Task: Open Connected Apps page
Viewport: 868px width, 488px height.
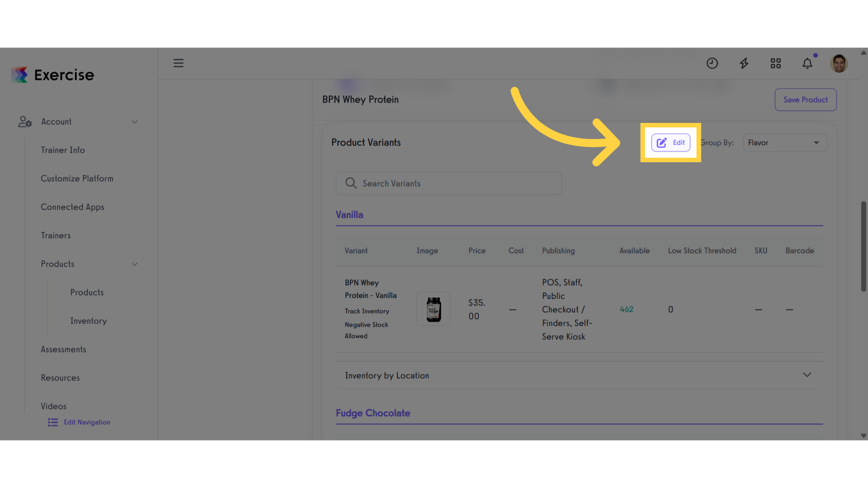Action: 72,207
